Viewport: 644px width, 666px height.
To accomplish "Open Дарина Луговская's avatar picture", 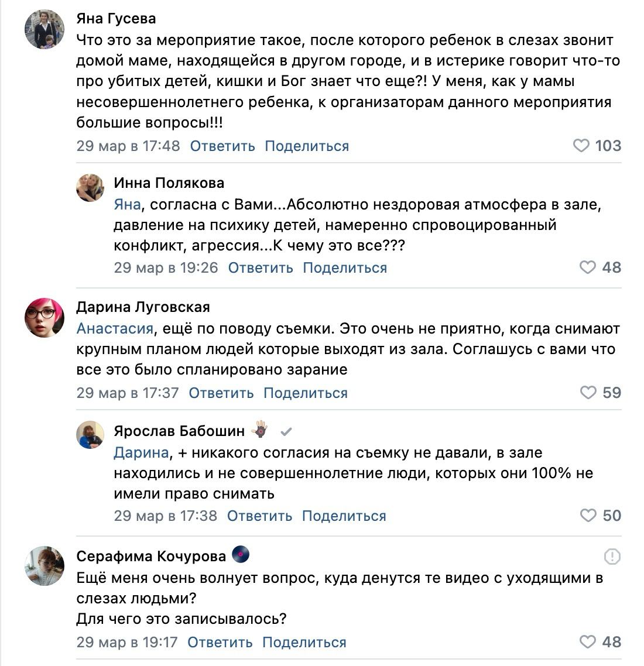I will pos(44,317).
